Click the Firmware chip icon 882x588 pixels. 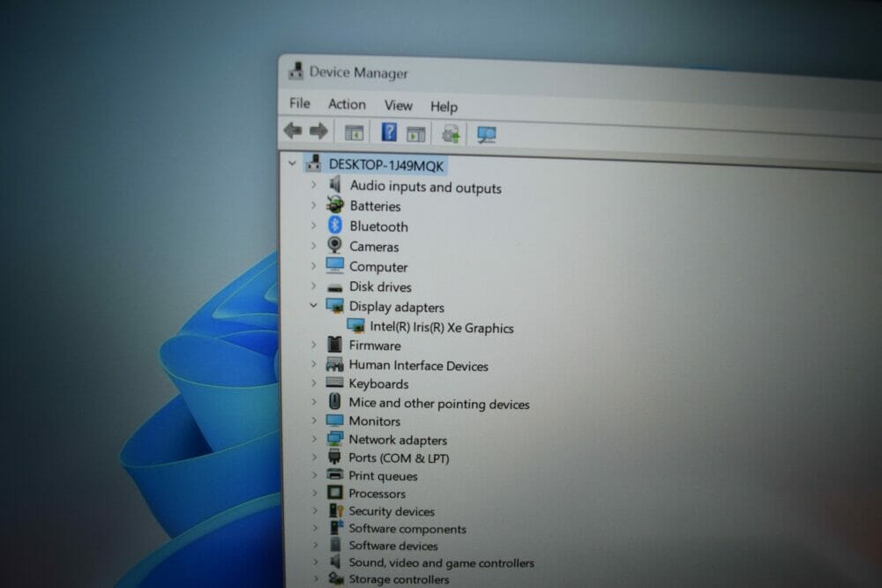click(334, 344)
